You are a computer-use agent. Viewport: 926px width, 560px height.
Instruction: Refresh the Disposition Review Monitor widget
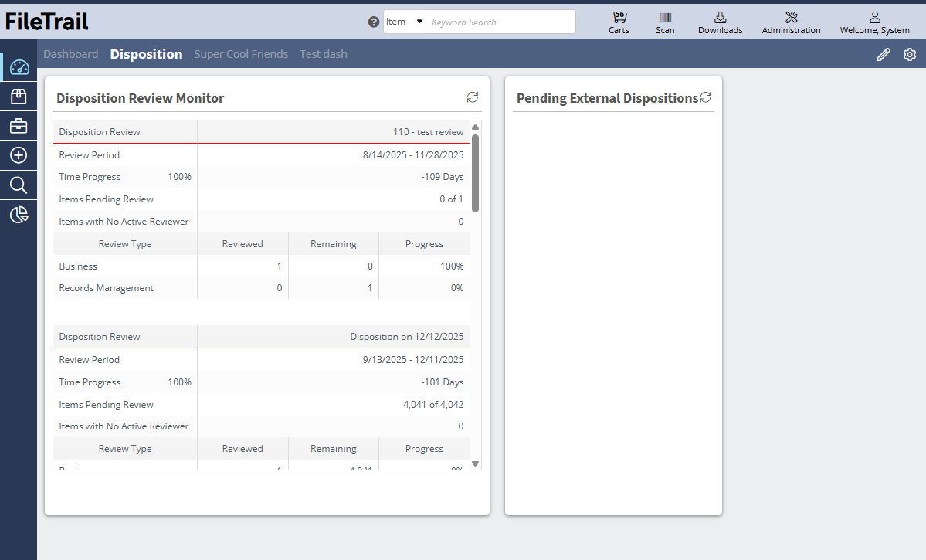pos(473,97)
